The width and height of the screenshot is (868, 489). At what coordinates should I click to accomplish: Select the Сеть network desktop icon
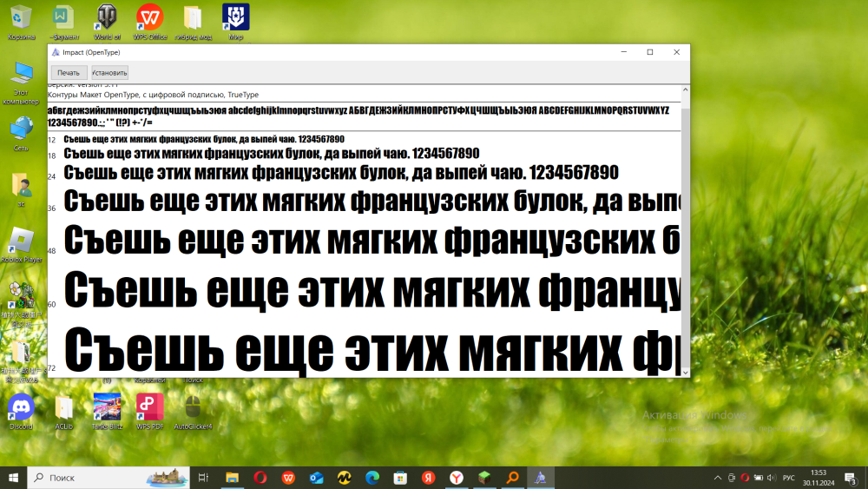coord(21,134)
